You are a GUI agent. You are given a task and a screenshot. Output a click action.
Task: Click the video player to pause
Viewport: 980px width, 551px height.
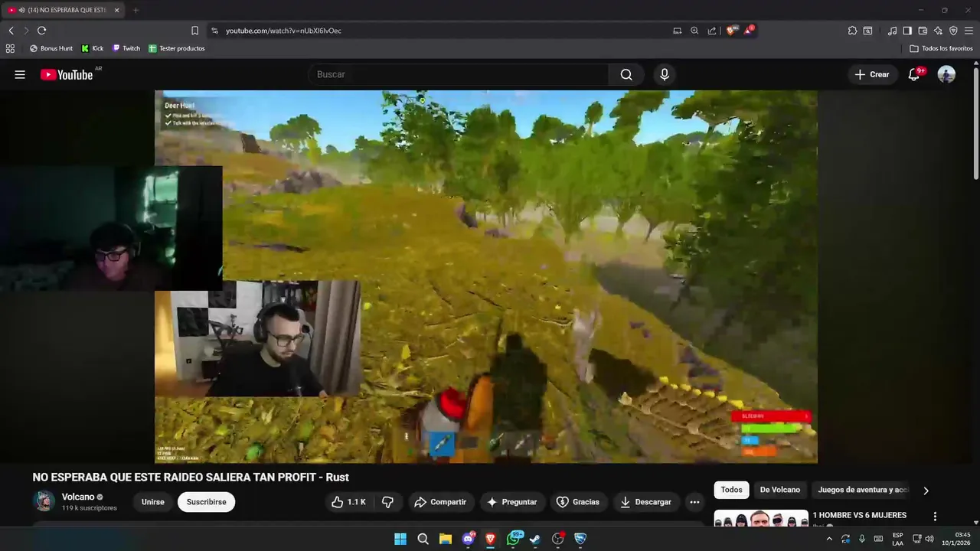(486, 276)
